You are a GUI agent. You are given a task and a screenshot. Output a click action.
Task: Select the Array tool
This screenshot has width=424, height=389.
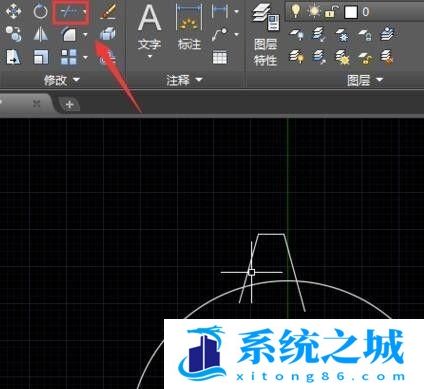coord(69,57)
